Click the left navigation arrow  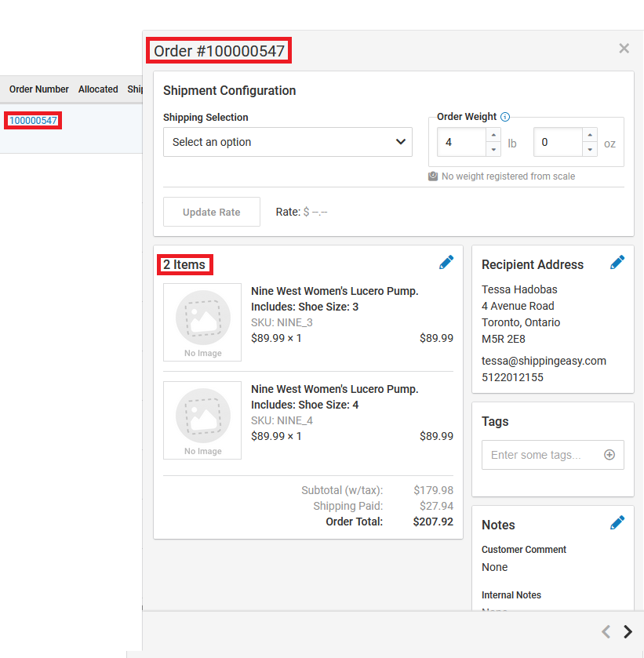click(606, 631)
